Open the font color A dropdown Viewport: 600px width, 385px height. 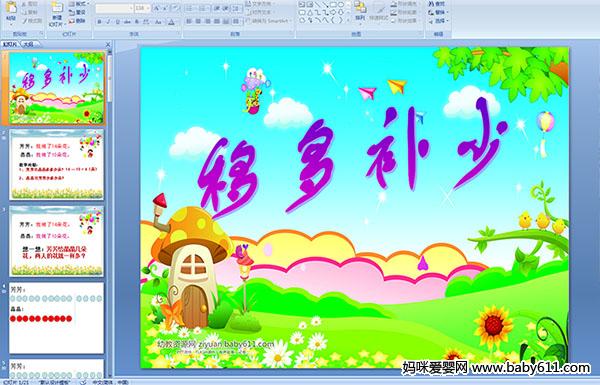coord(172,22)
